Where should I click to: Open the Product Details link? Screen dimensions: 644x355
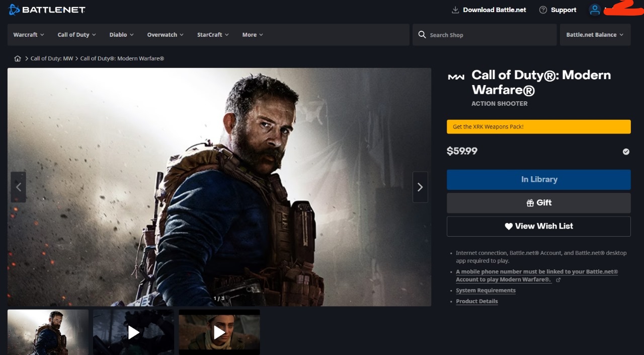coord(477,302)
